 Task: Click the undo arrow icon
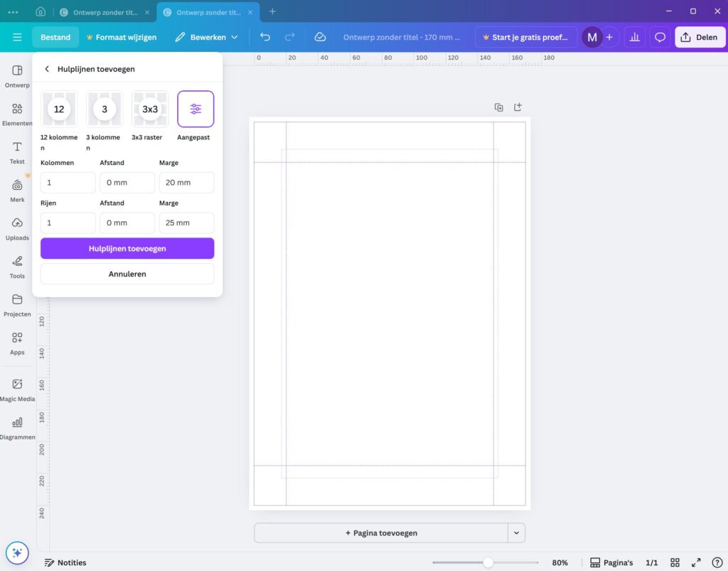point(265,37)
